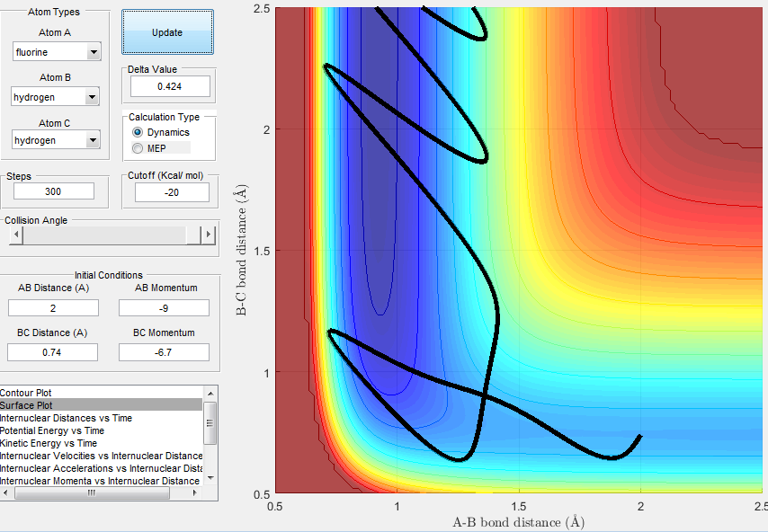Screen dimensions: 768x532
Task: Click the plot list horizontal scrollbar thumb
Action: [x=92, y=492]
